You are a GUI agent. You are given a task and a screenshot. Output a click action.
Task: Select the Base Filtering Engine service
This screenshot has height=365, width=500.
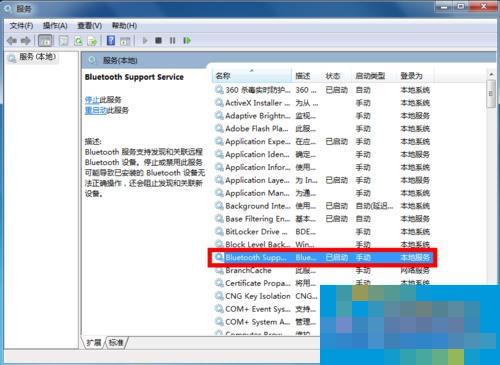point(323,219)
